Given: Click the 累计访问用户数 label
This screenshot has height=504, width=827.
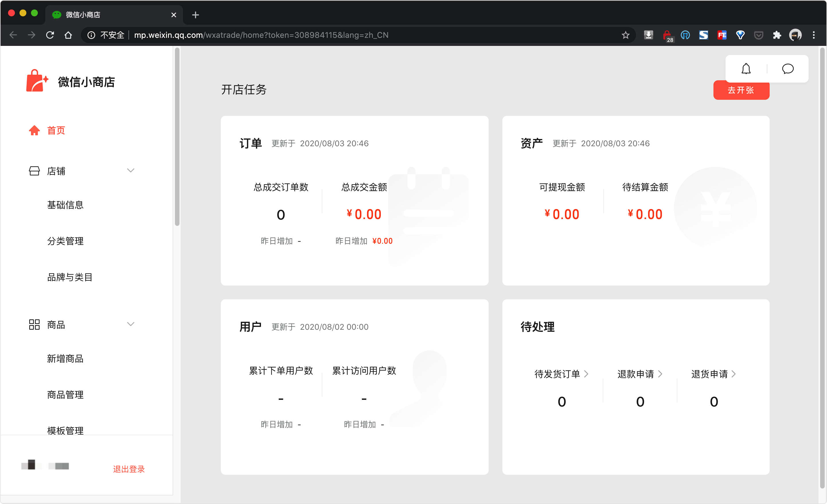Looking at the screenshot, I should 364,370.
